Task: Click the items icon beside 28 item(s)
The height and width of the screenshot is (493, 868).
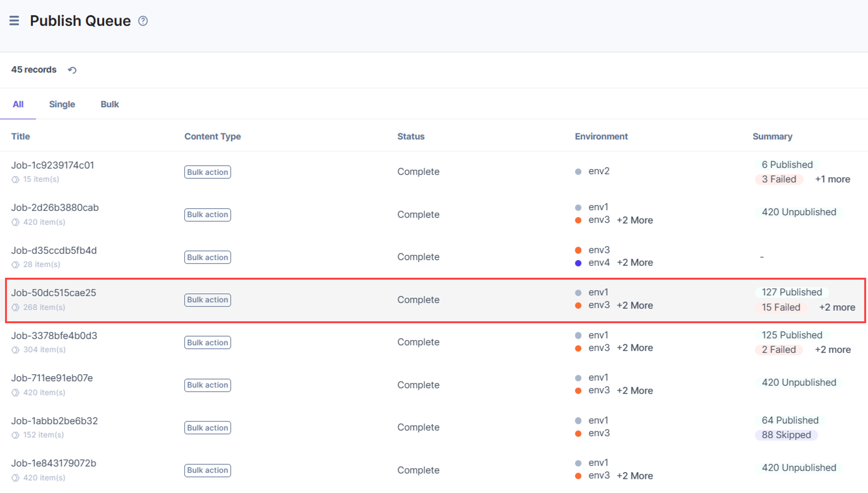Action: (15, 264)
